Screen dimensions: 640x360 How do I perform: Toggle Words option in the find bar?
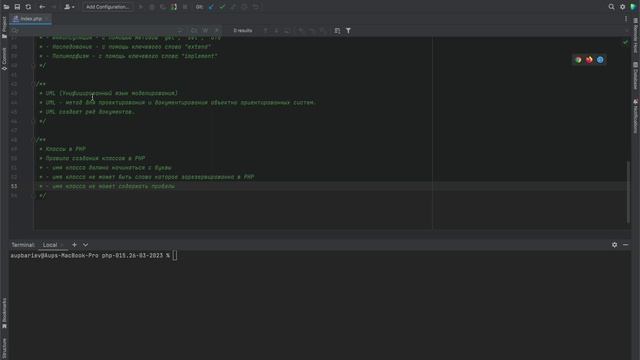(205, 31)
